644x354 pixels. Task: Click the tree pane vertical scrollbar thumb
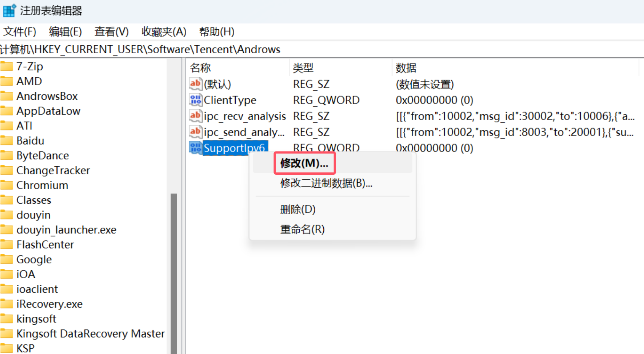coord(174,274)
